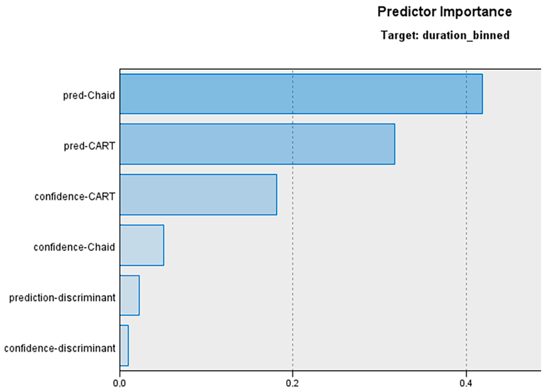Click the pred-Chaid axis label
The height and width of the screenshot is (392, 546).
(89, 96)
